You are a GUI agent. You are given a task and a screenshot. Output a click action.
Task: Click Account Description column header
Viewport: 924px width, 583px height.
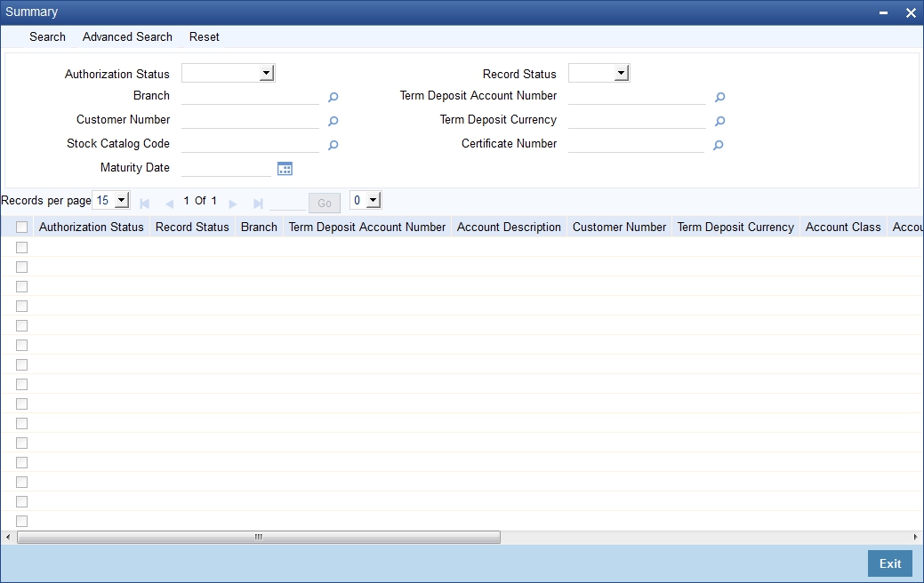(x=509, y=228)
